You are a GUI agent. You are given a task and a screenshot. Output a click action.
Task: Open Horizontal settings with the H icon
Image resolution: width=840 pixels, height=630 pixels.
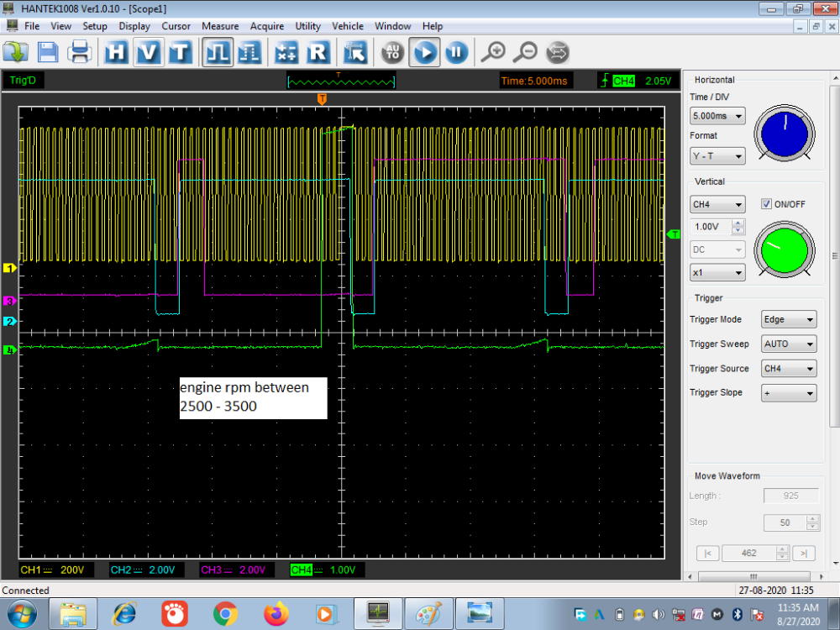118,53
